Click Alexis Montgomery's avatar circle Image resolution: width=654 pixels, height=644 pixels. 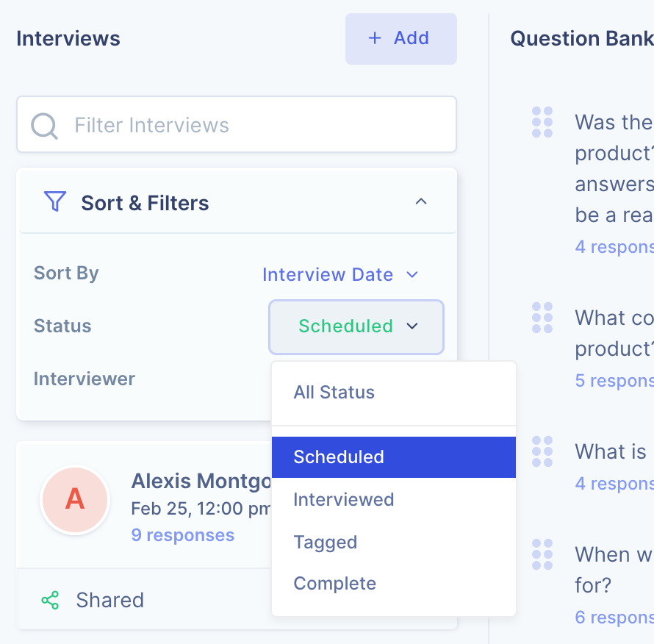(75, 500)
